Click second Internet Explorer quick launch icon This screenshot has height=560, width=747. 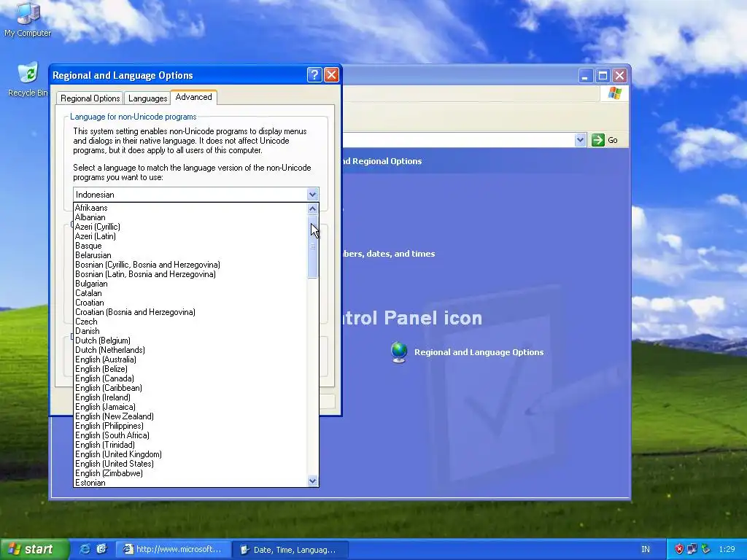coord(101,549)
